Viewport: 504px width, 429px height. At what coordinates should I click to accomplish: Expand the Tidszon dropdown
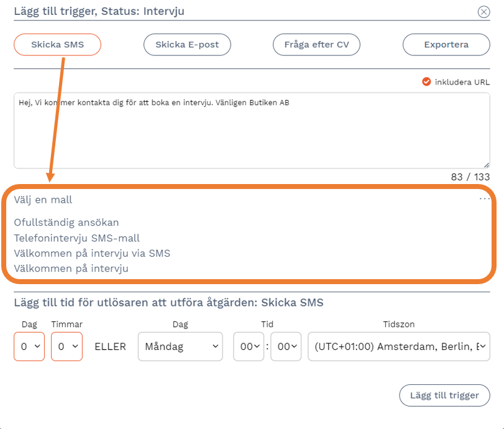pyautogui.click(x=398, y=346)
